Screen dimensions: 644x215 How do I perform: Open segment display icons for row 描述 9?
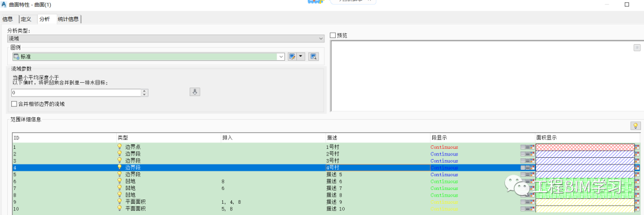tap(527, 202)
